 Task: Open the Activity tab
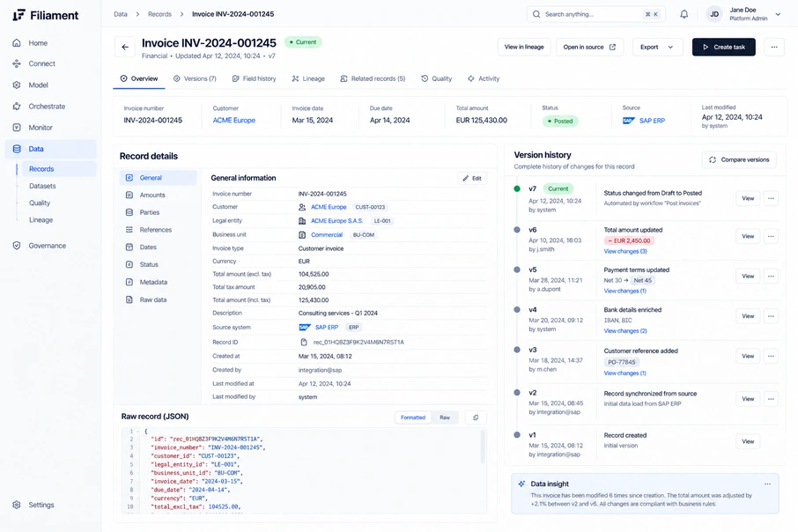click(484, 78)
